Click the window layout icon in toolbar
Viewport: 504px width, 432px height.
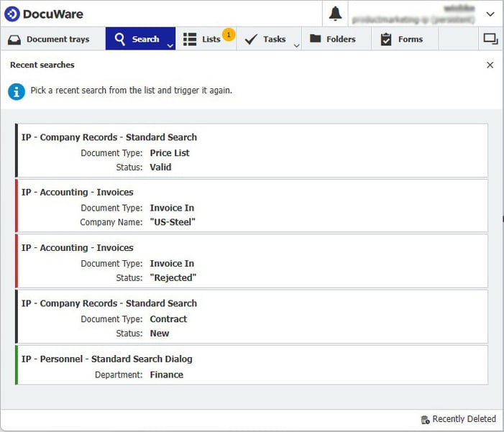click(x=490, y=39)
